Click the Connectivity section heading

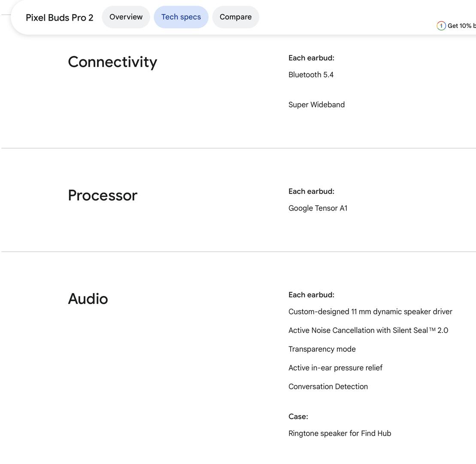point(112,62)
